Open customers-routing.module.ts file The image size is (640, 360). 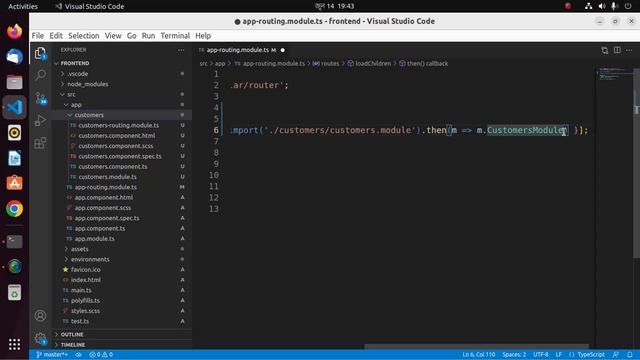click(x=118, y=125)
